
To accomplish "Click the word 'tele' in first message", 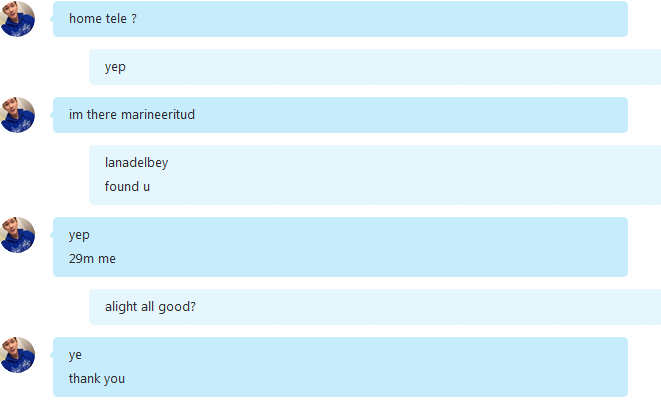I will click(x=116, y=19).
